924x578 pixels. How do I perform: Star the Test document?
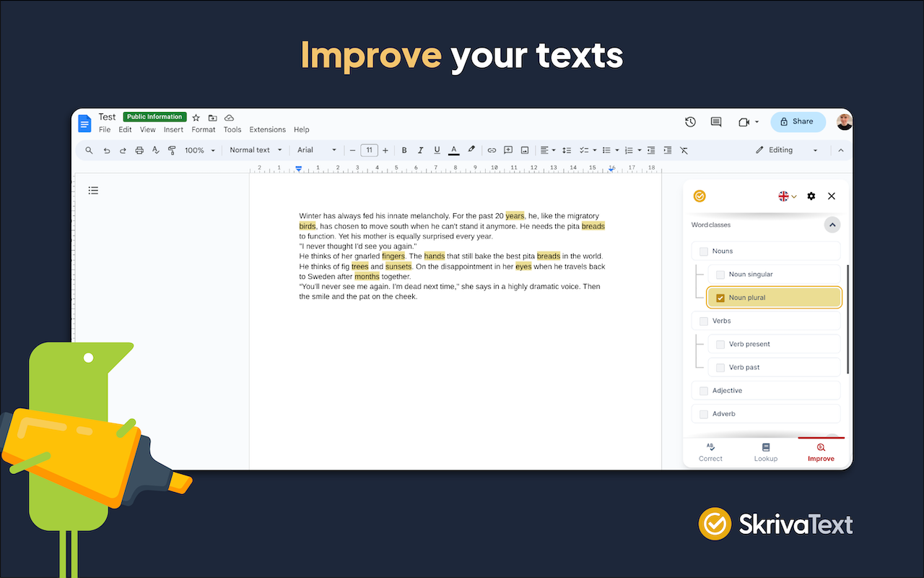coord(196,118)
